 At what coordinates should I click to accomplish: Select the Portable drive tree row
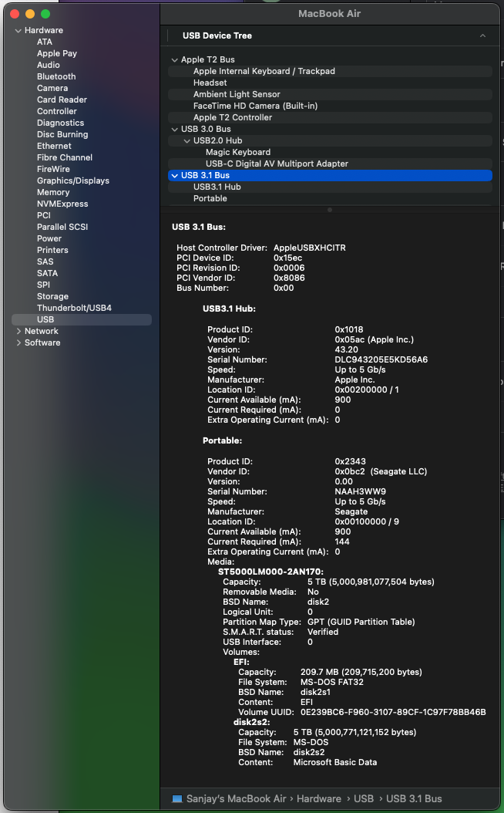[330, 198]
